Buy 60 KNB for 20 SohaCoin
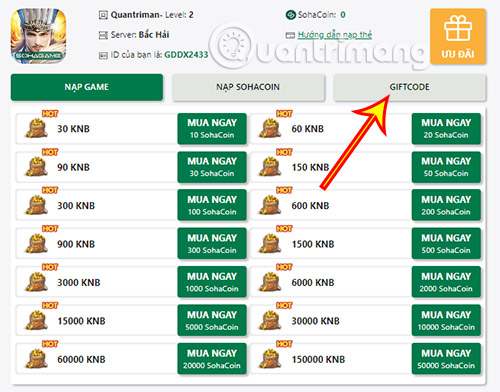500x392 pixels. (x=446, y=129)
